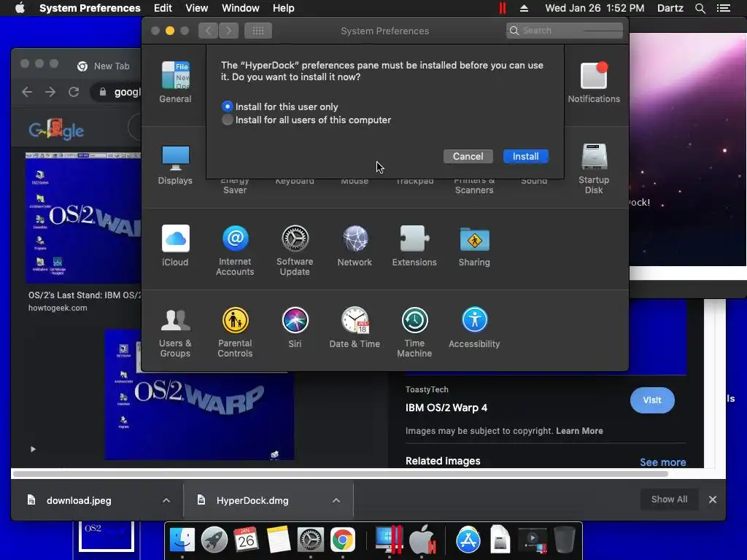
Task: Open Software Update pane
Action: click(x=295, y=251)
